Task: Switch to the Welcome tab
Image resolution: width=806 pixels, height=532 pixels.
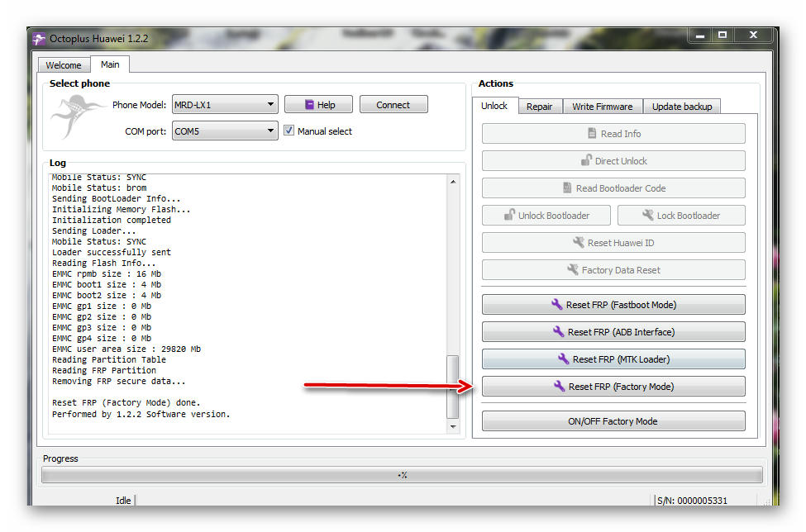Action: (x=64, y=65)
